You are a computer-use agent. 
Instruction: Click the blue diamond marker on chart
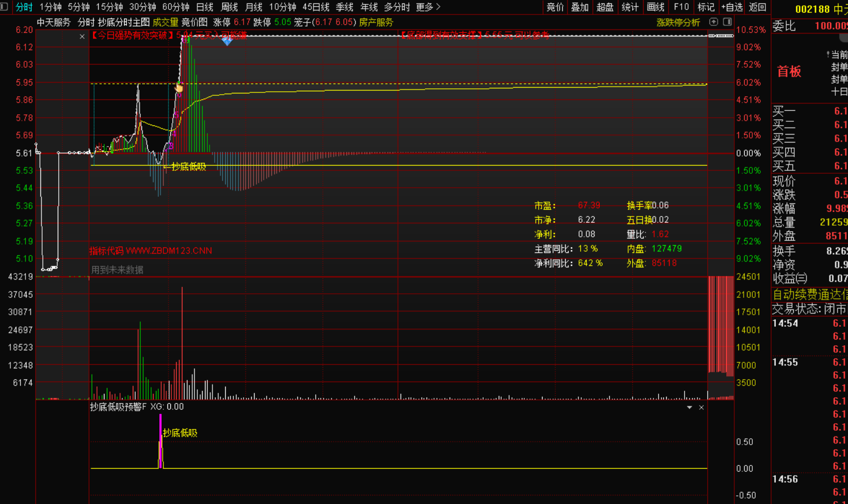click(227, 40)
